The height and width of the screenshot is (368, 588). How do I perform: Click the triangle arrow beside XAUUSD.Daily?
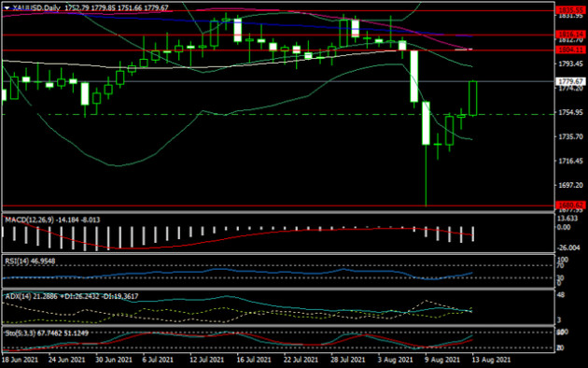7,7
